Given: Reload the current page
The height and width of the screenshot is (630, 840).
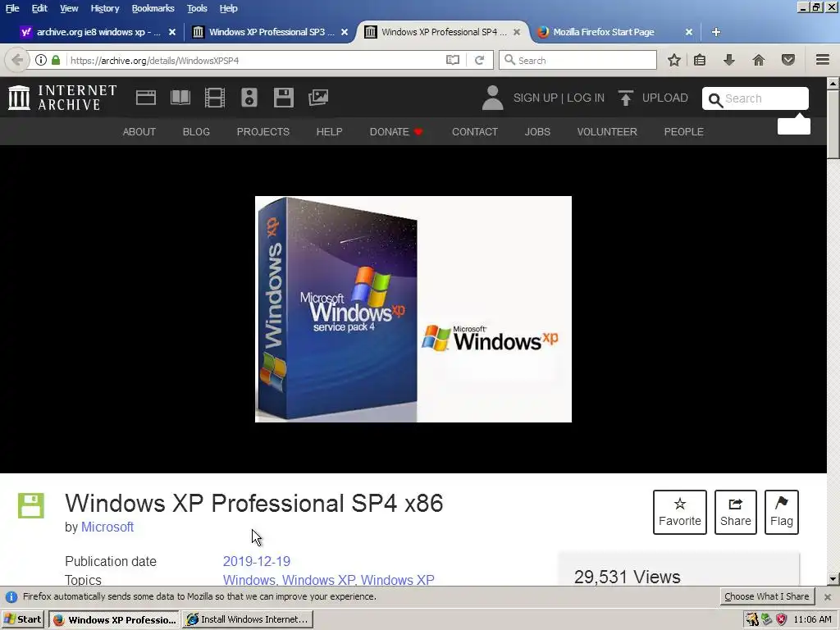Looking at the screenshot, I should 479,60.
